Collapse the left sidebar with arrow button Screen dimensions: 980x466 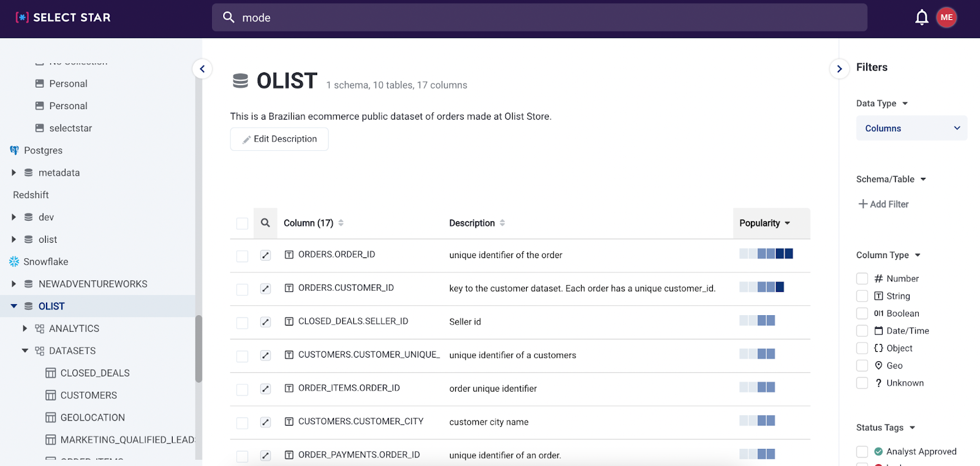(202, 69)
